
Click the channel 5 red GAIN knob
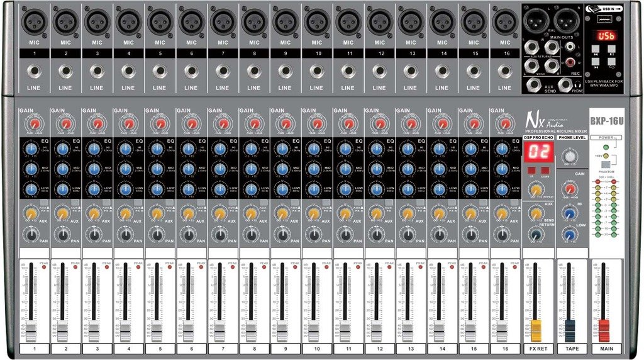click(160, 124)
